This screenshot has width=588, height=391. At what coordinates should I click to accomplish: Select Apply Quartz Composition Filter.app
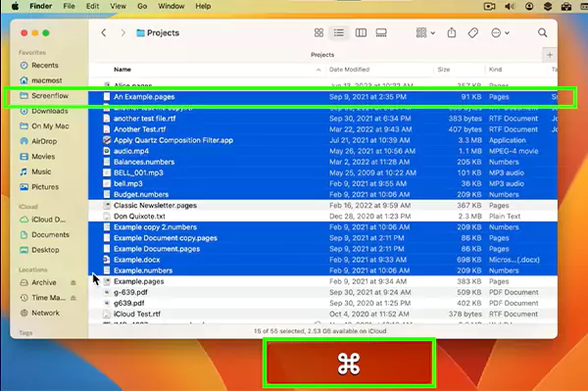(x=322, y=140)
